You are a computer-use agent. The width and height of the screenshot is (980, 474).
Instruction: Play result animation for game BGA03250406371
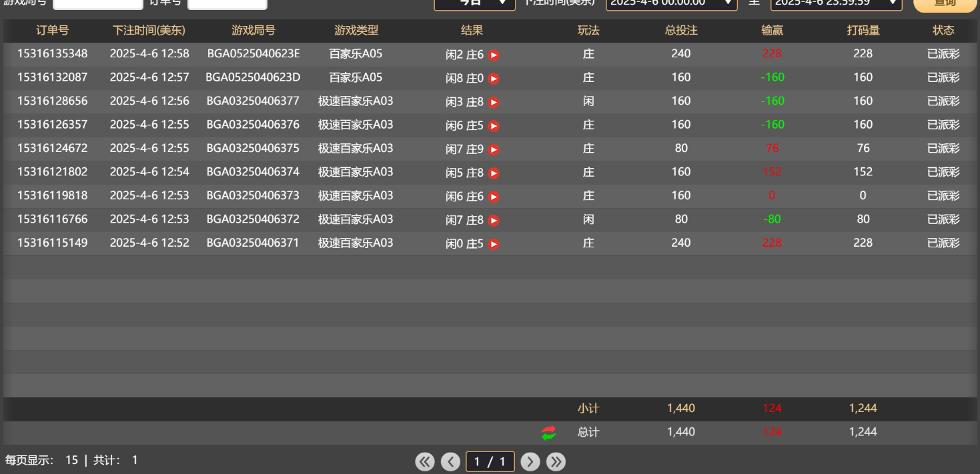point(492,244)
